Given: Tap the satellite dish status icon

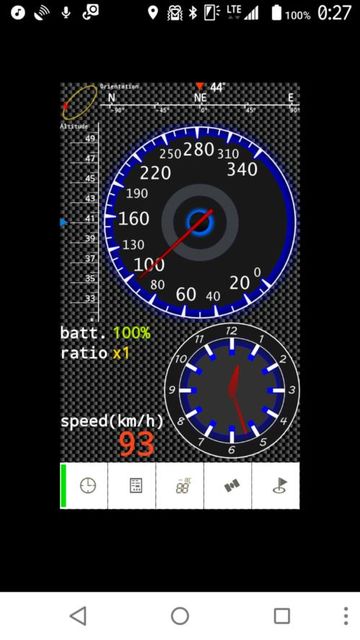Looking at the screenshot, I should 42,13.
